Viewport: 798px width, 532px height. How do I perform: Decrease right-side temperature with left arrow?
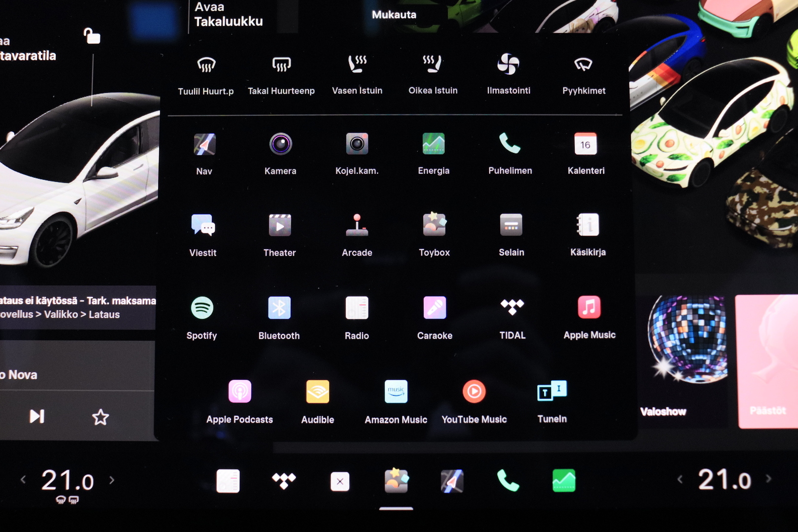click(680, 479)
